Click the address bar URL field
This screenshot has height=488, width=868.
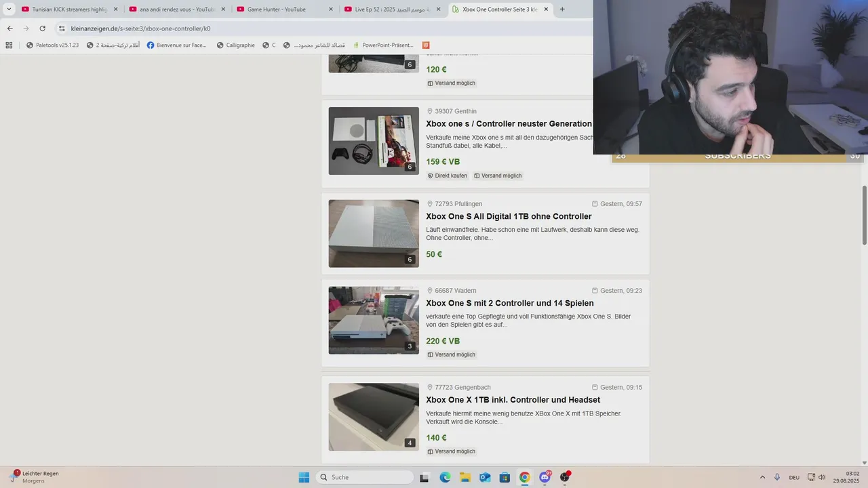(325, 28)
